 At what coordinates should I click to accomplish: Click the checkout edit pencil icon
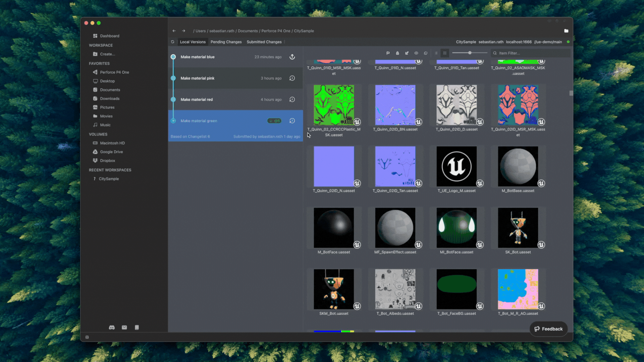407,53
